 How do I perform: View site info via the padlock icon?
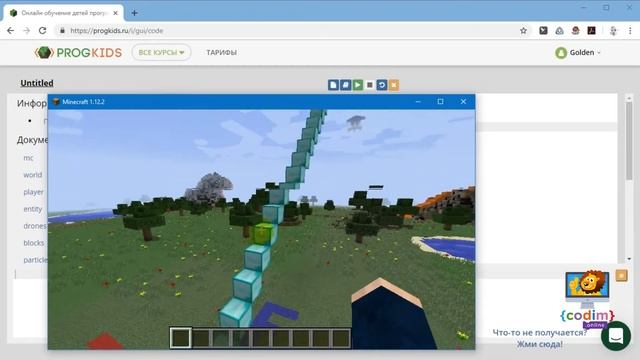pyautogui.click(x=62, y=31)
